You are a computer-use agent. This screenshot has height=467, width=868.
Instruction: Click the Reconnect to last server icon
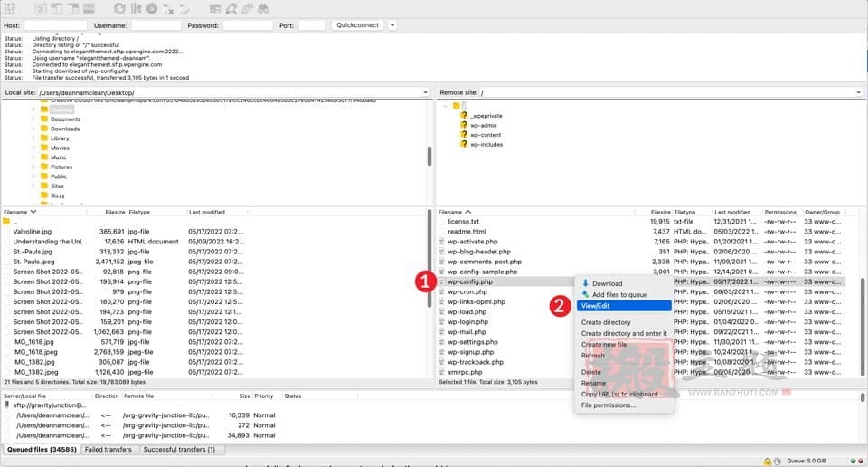pos(184,9)
